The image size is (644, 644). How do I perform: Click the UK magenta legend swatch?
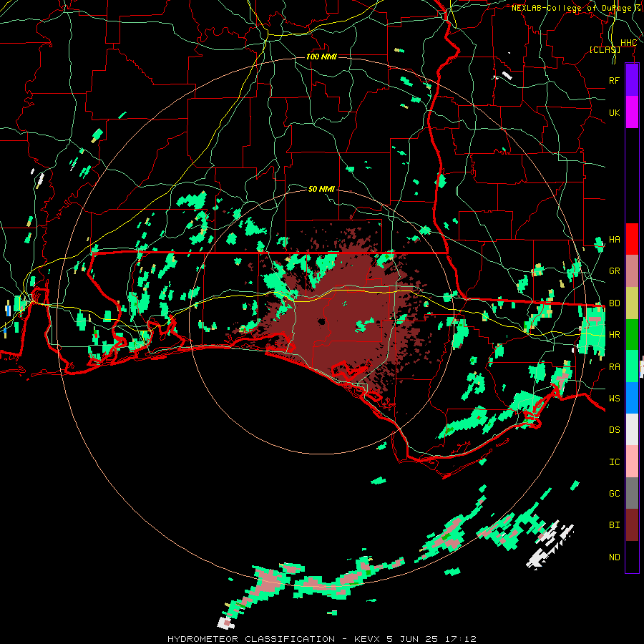pyautogui.click(x=632, y=112)
